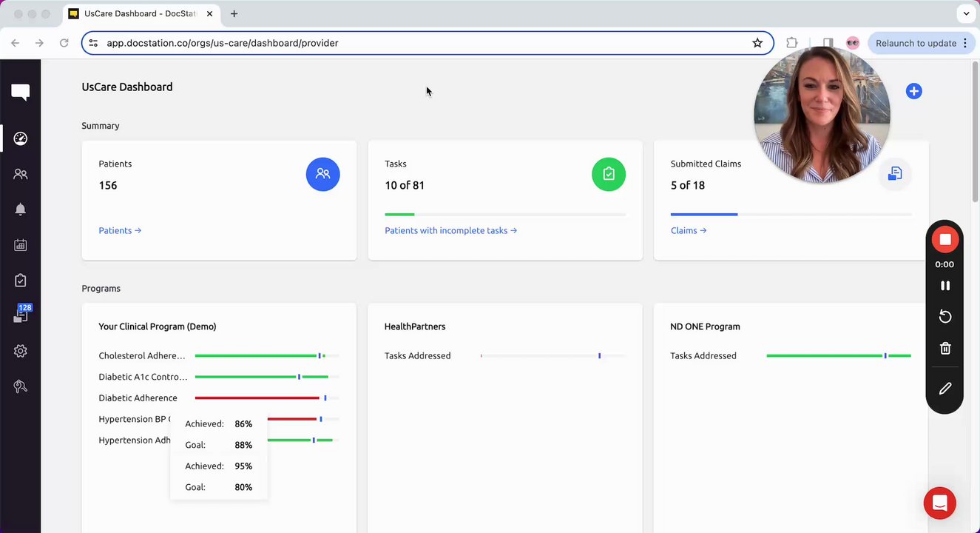Viewport: 980px width, 533px height.
Task: Select the HealthPartners program title
Action: pyautogui.click(x=415, y=326)
